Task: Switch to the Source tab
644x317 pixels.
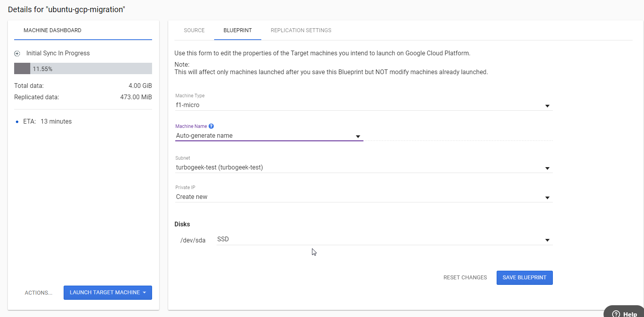Action: (x=194, y=30)
